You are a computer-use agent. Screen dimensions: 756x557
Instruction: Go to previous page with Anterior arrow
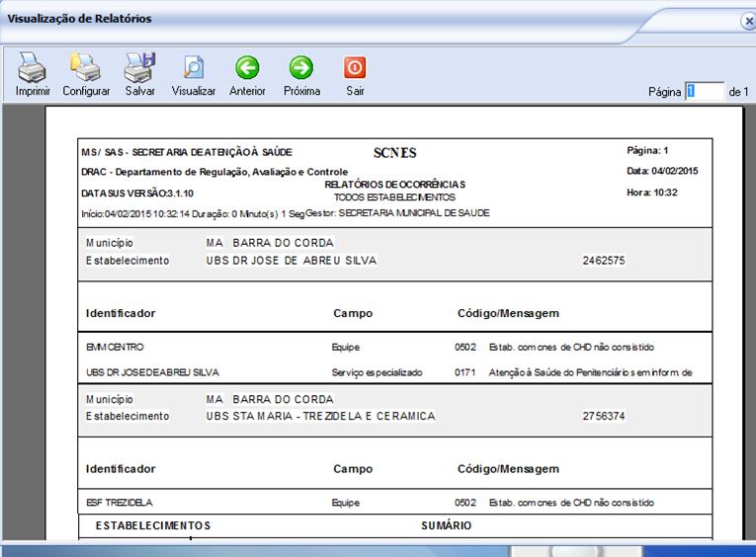[x=247, y=68]
